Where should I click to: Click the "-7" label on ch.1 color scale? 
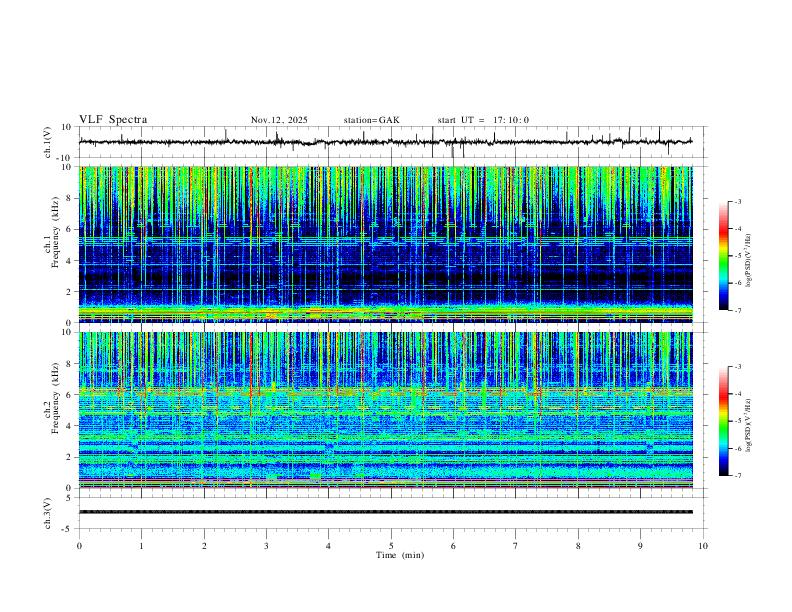coord(737,310)
